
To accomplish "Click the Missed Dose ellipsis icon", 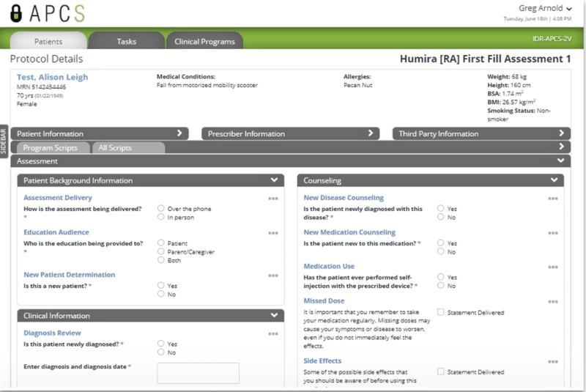I will point(553,302).
